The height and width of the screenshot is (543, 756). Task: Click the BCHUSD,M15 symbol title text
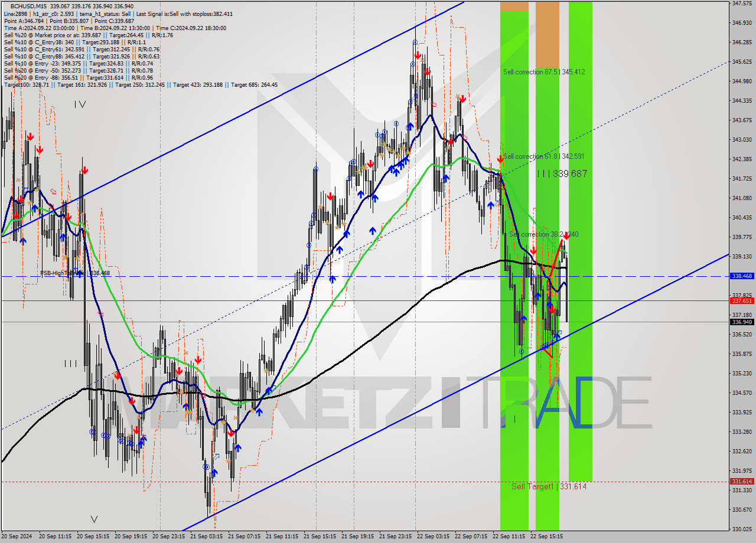27,5
